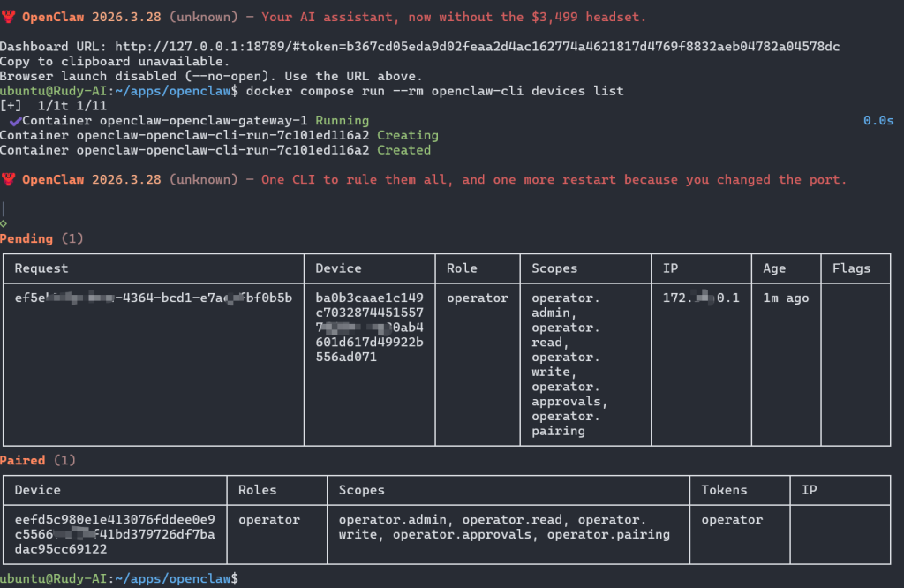Select the Pending (1) section header
Screen dimensions: 904x588
click(41, 237)
